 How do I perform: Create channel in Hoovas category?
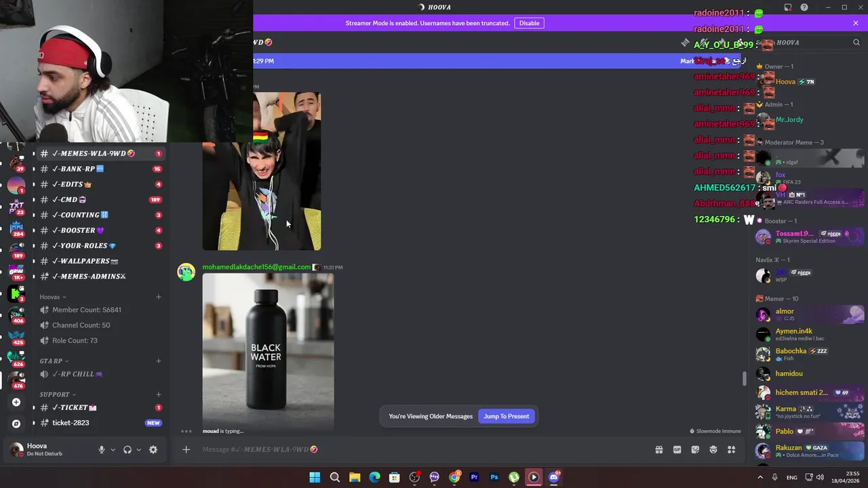159,297
